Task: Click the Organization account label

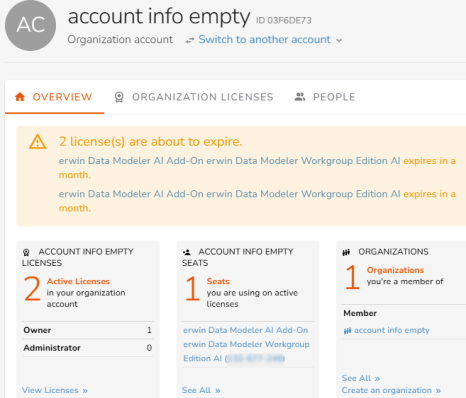Action: 120,40
